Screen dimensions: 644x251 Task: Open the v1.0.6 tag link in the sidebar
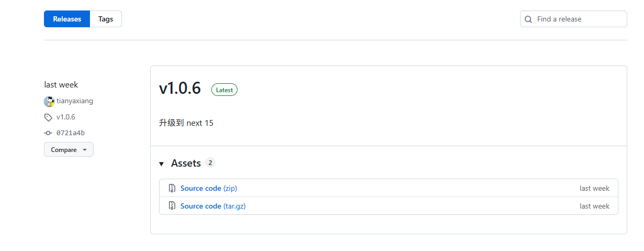(66, 117)
